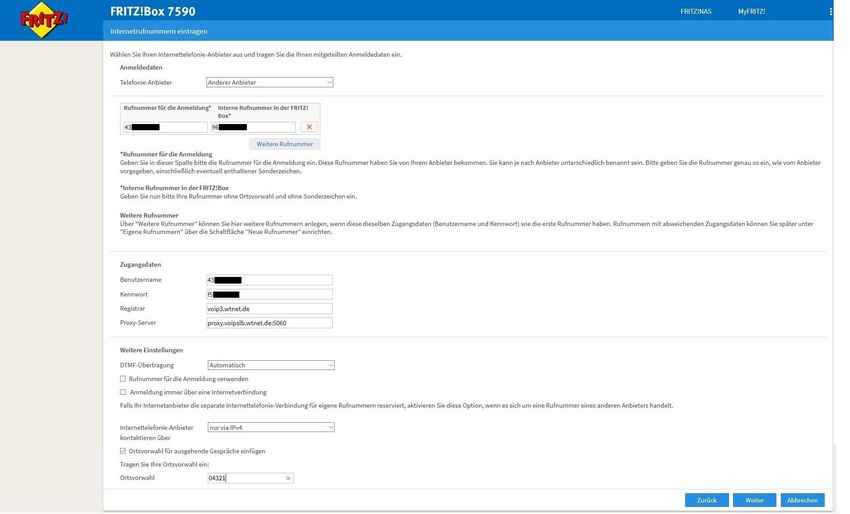850x514 pixels.
Task: Uncheck 'Ortsvorwahl für ausgehende Gespräche einfügen'
Action: 123,451
